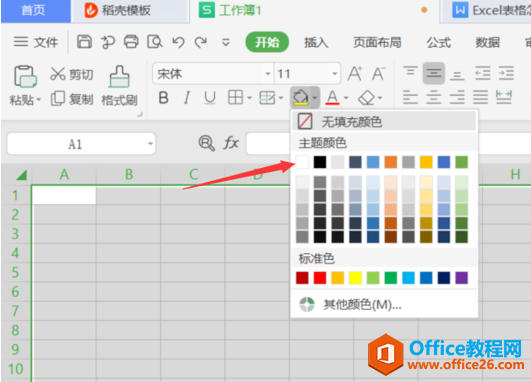Click the clear format eraser icon
This screenshot has height=382, width=531.
(x=366, y=98)
